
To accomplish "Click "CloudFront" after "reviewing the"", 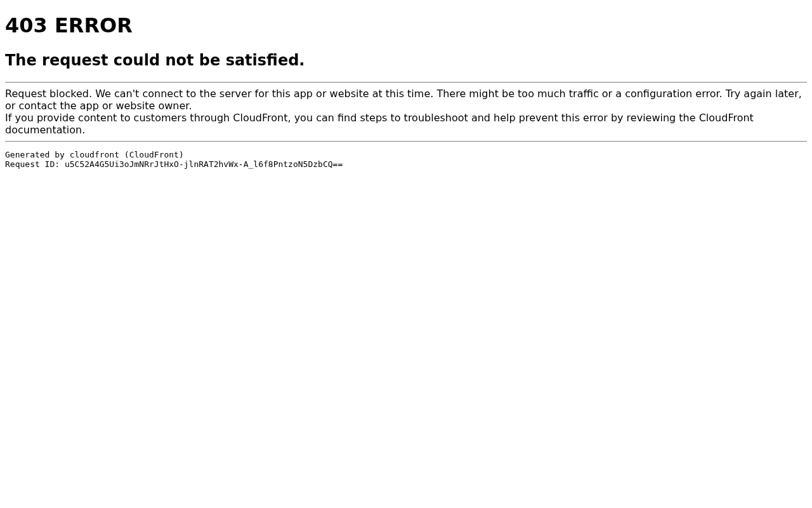I will [x=726, y=117].
